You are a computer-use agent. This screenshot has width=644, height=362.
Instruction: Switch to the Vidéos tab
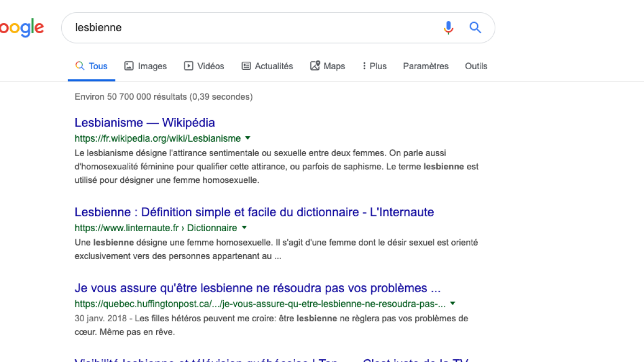(204, 67)
